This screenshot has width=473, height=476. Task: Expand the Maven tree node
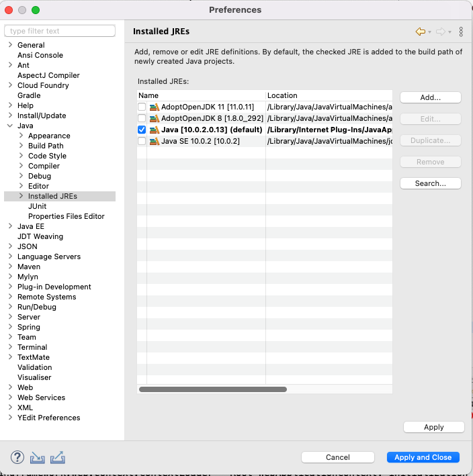click(x=10, y=267)
